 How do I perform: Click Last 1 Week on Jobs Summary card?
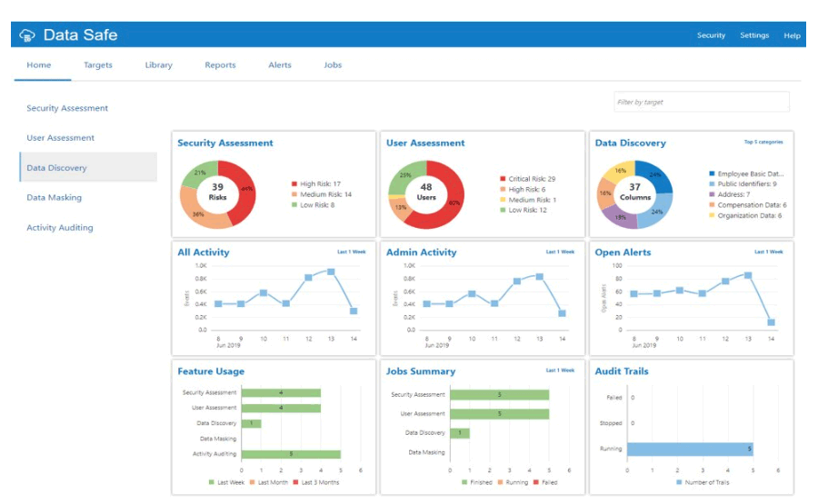pyautogui.click(x=560, y=371)
